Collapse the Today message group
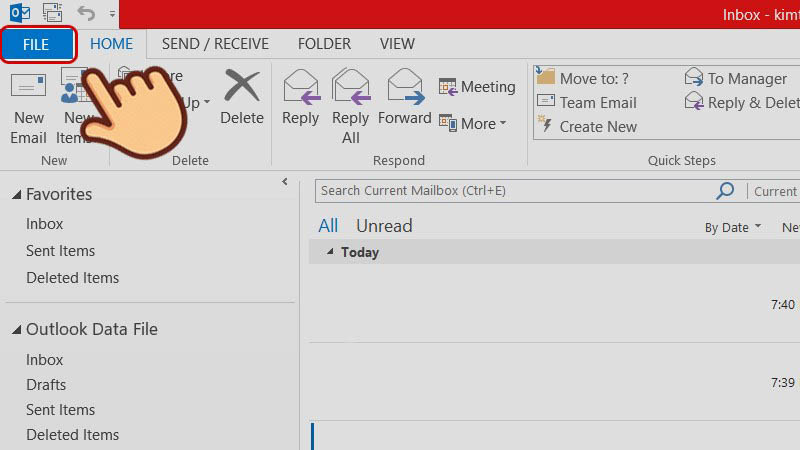The width and height of the screenshot is (800, 450). point(330,252)
